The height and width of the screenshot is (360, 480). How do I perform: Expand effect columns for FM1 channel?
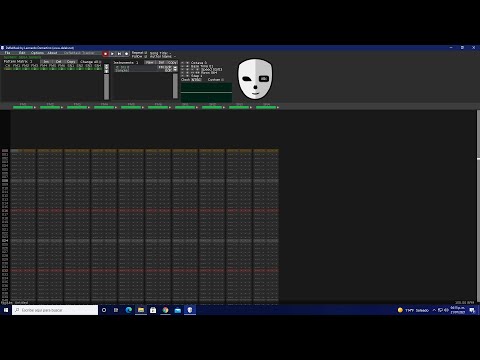35,107
